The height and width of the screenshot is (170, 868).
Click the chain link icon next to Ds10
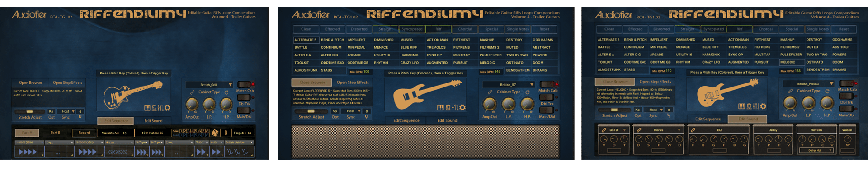[604, 130]
